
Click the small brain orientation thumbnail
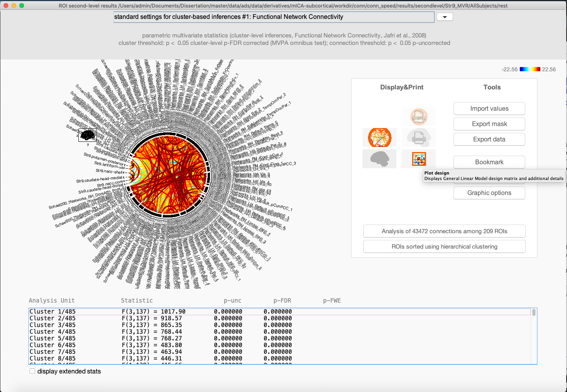coord(87,135)
